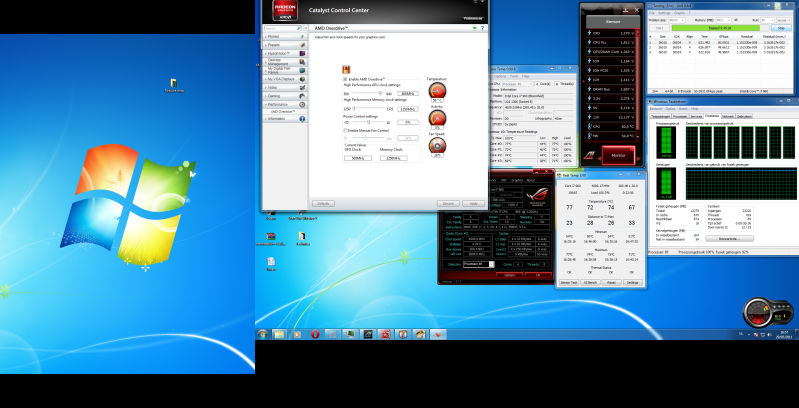
Task: Click the OK button in CPU-Z
Action: (x=539, y=275)
